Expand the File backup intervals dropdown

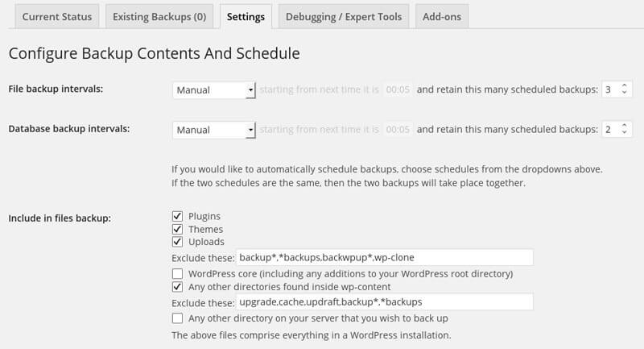click(x=214, y=90)
